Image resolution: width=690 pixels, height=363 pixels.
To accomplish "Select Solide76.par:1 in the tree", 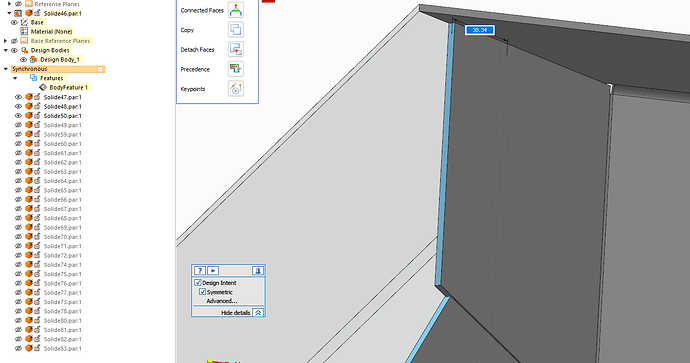I will (x=62, y=283).
